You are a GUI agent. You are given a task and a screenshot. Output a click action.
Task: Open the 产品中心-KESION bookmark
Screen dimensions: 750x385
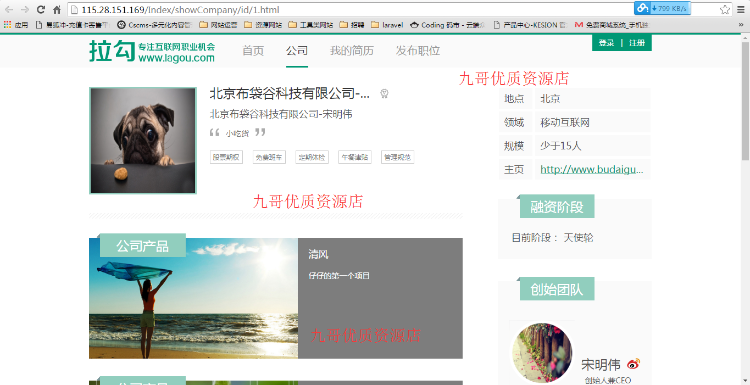coord(529,25)
